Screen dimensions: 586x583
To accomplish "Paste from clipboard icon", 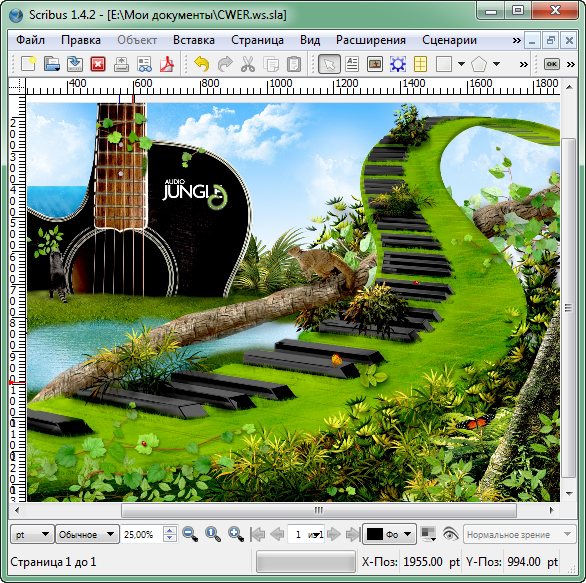I will 294,64.
